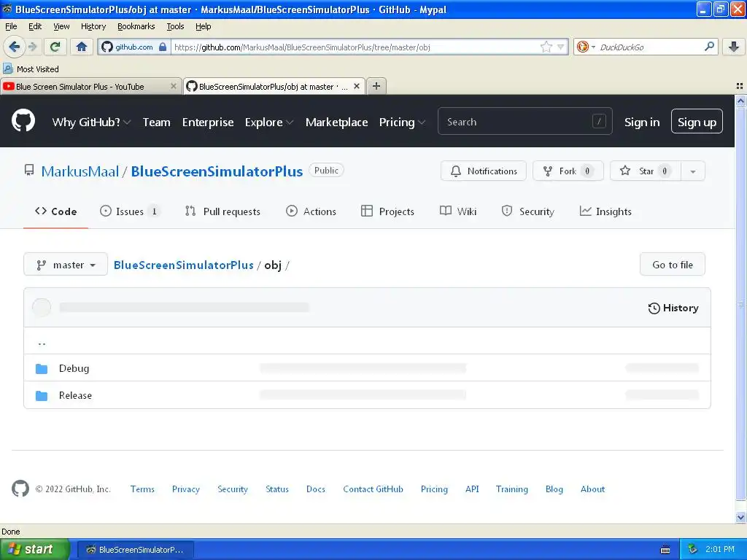Open the Help menu
747x560 pixels.
pyautogui.click(x=203, y=26)
